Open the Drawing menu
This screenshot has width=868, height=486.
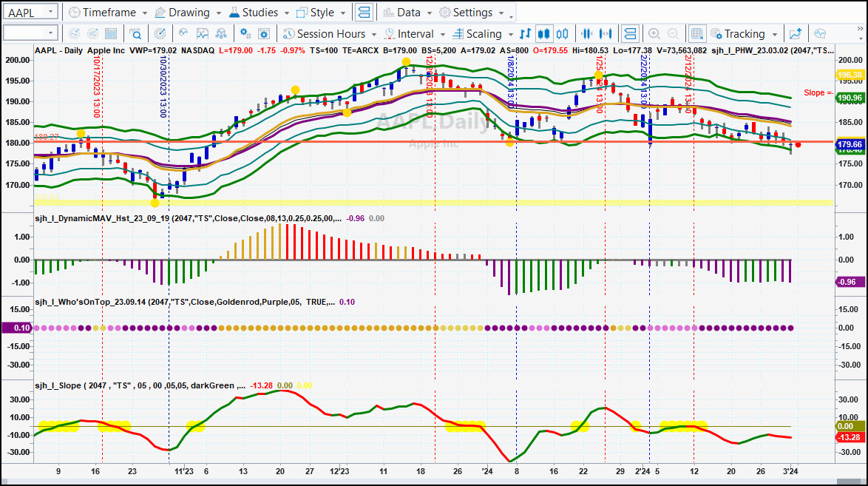(188, 12)
